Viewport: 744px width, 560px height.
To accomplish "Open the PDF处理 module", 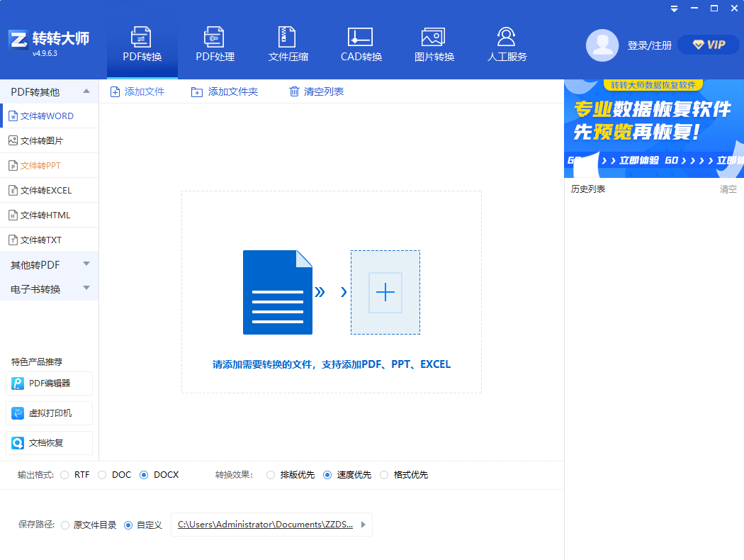I will pos(215,43).
